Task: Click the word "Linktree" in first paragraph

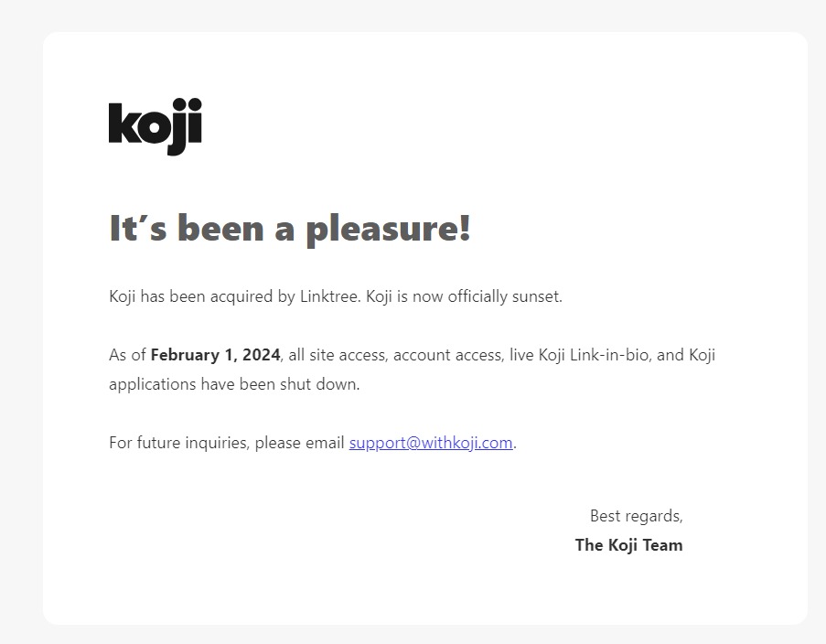Action: point(328,296)
